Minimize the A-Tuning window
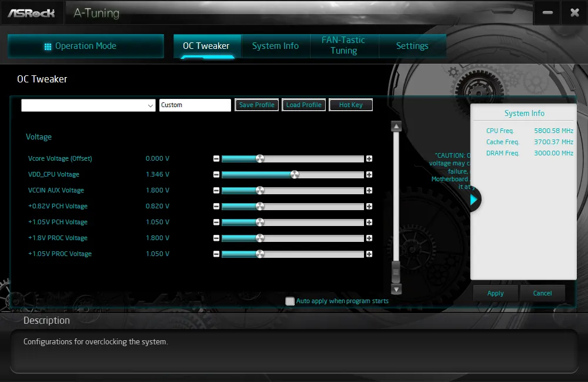The height and width of the screenshot is (382, 588). point(547,13)
